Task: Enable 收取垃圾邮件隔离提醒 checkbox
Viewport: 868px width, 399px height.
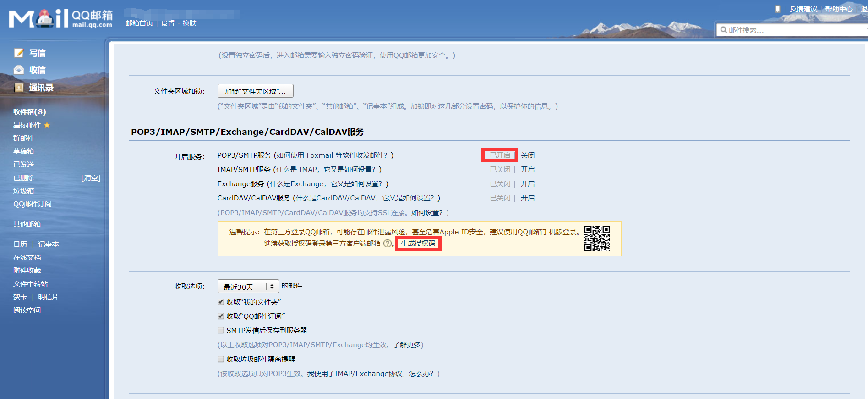Action: coord(221,359)
